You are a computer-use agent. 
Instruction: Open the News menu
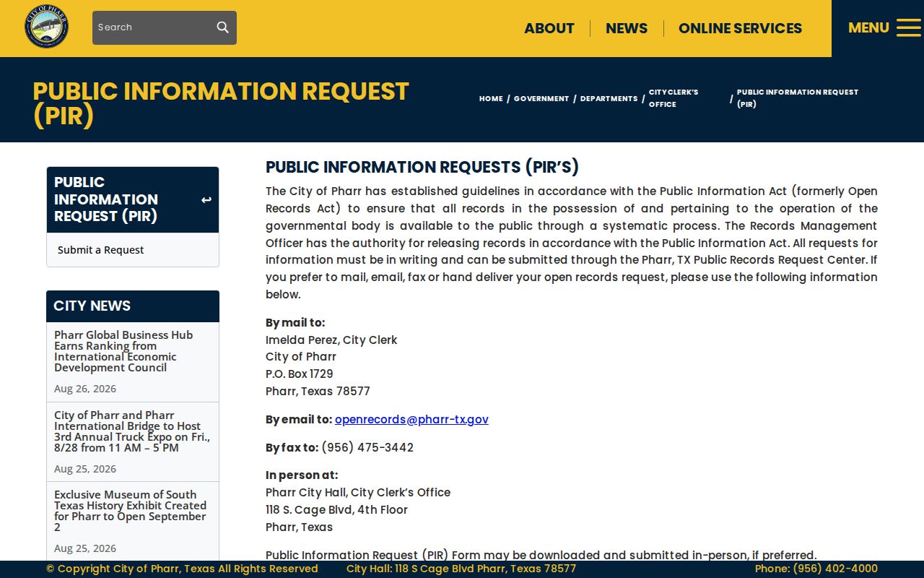click(627, 28)
